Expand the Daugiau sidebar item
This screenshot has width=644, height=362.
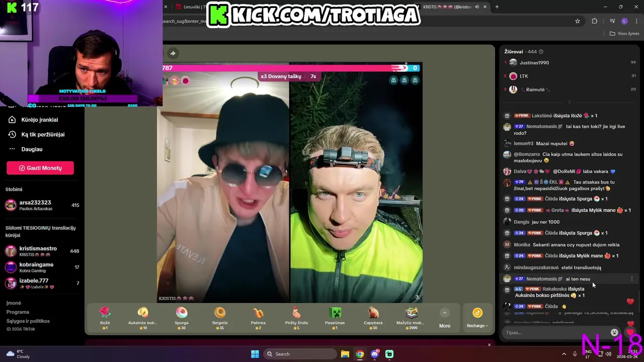coord(32,149)
